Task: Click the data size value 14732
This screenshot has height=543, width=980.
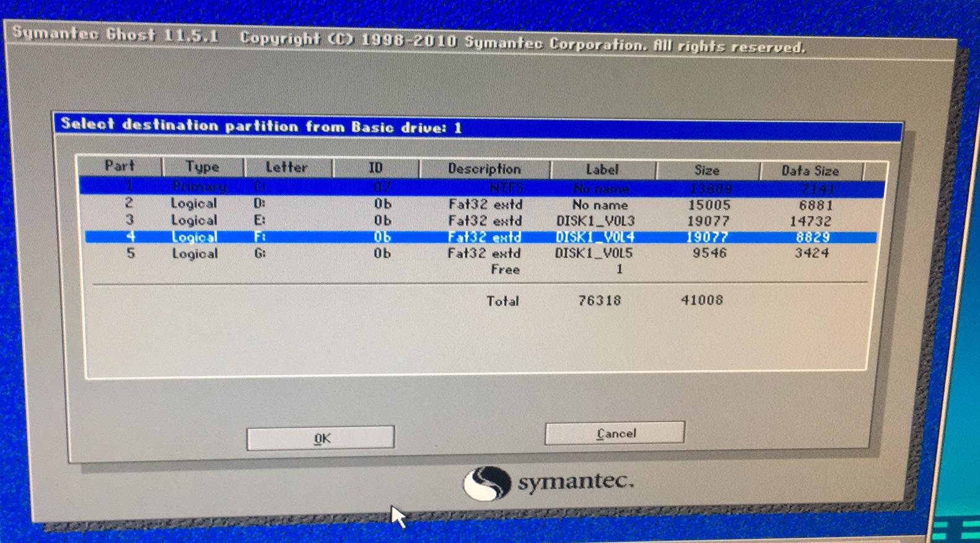Action: pos(810,221)
